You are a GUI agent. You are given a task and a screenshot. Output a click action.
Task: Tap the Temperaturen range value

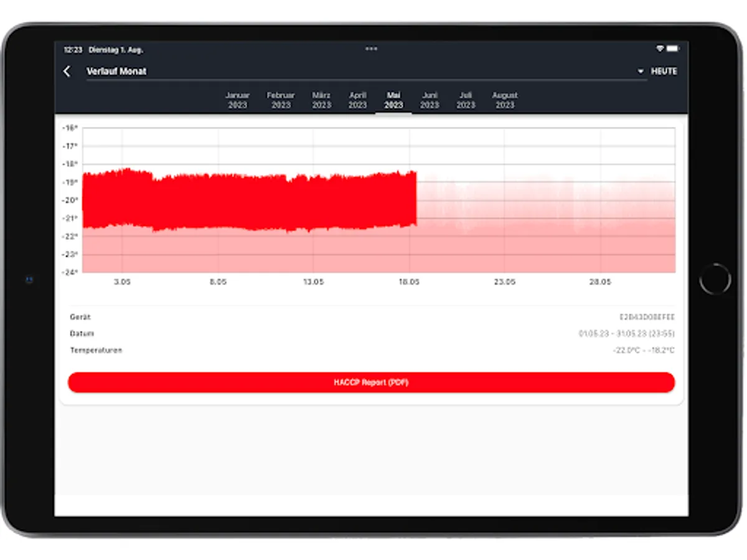click(x=643, y=350)
